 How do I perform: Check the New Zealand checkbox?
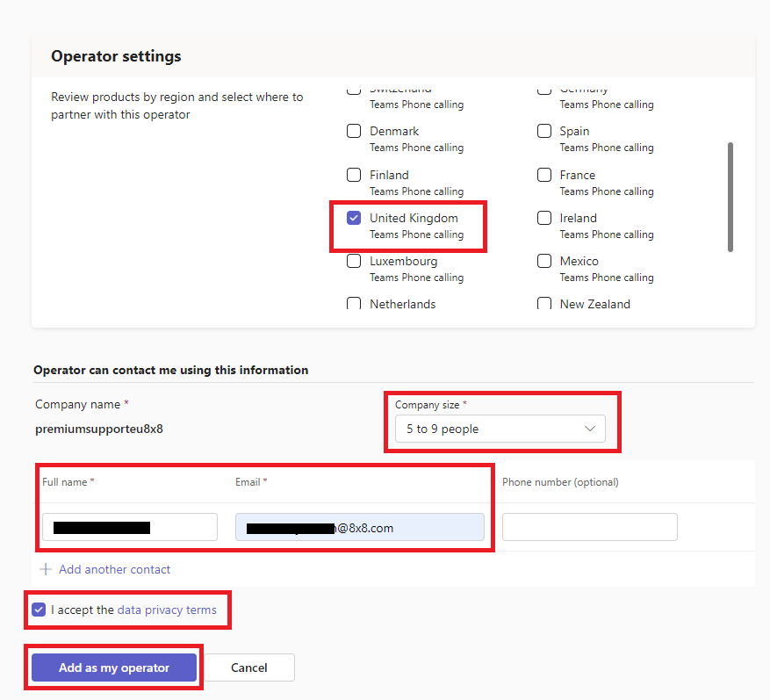[x=544, y=304]
